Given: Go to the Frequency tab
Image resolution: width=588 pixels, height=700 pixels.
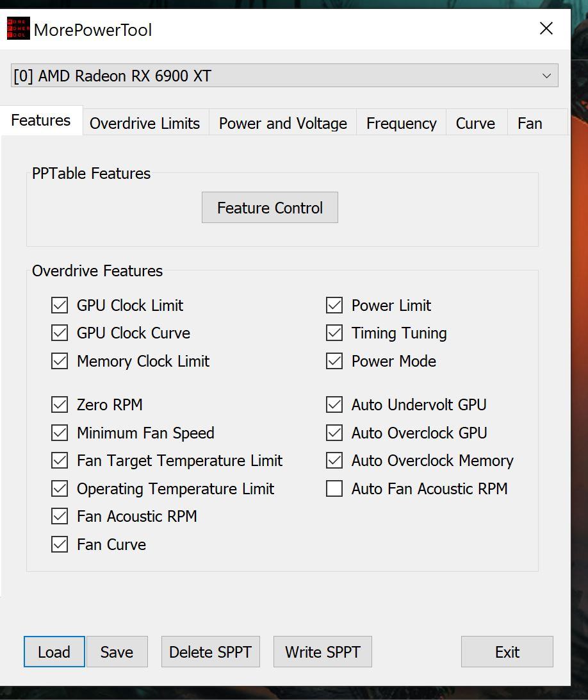Looking at the screenshot, I should click(401, 123).
